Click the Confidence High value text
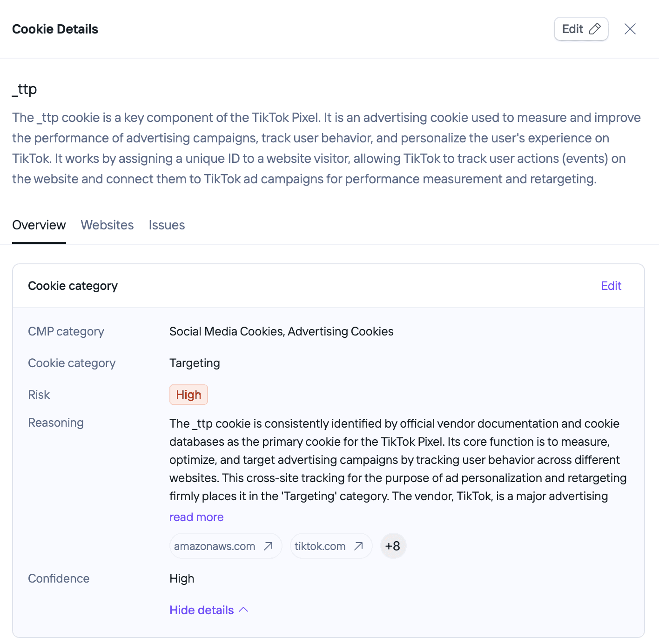The image size is (659, 644). click(182, 578)
